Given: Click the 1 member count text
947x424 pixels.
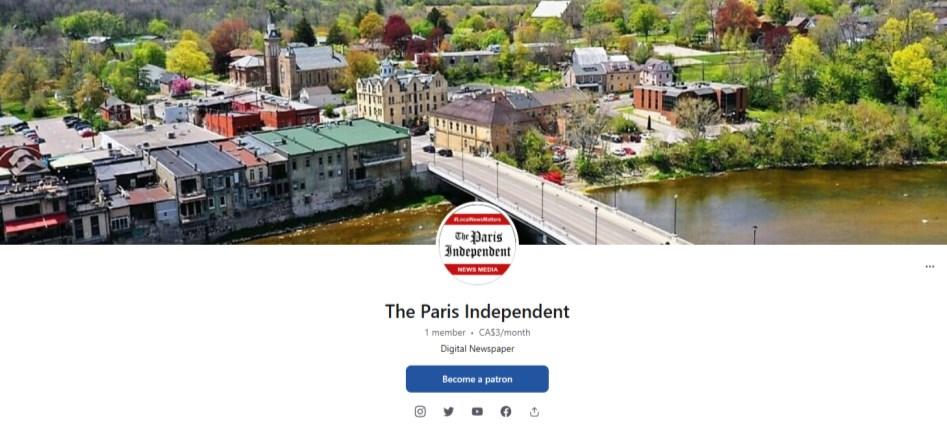Looking at the screenshot, I should [445, 332].
